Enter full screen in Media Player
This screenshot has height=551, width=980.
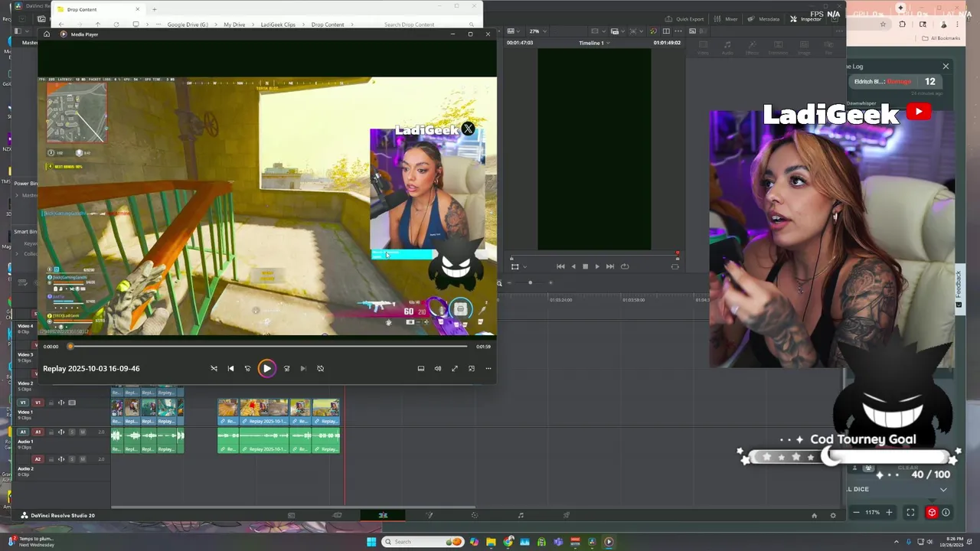(454, 368)
